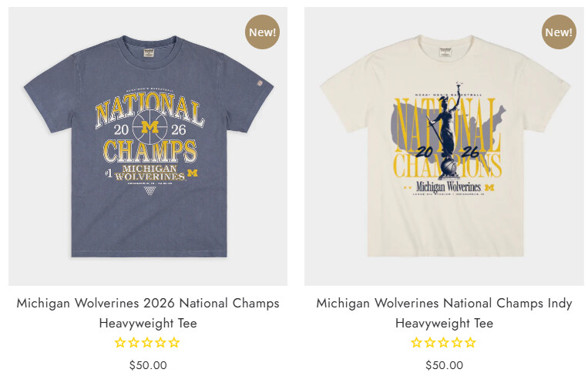Select fifth rating star under National Champs Indy tee
The height and width of the screenshot is (376, 588).
pyautogui.click(x=471, y=343)
